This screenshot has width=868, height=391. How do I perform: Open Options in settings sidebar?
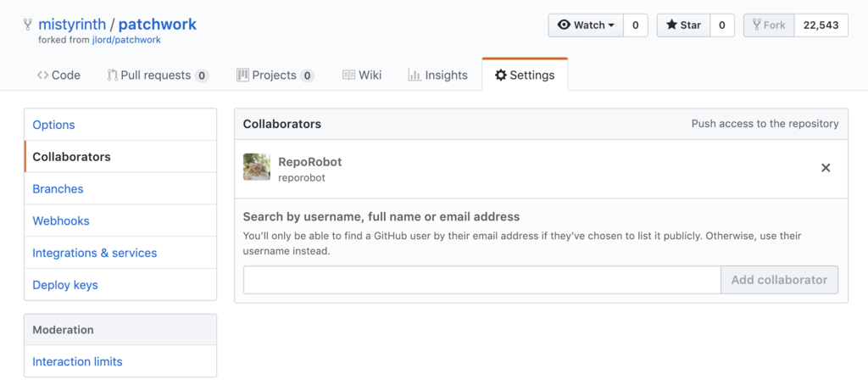point(53,125)
